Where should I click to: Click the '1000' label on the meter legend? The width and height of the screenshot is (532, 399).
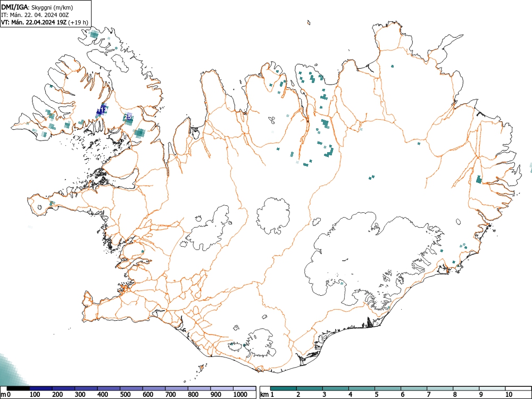click(x=240, y=395)
